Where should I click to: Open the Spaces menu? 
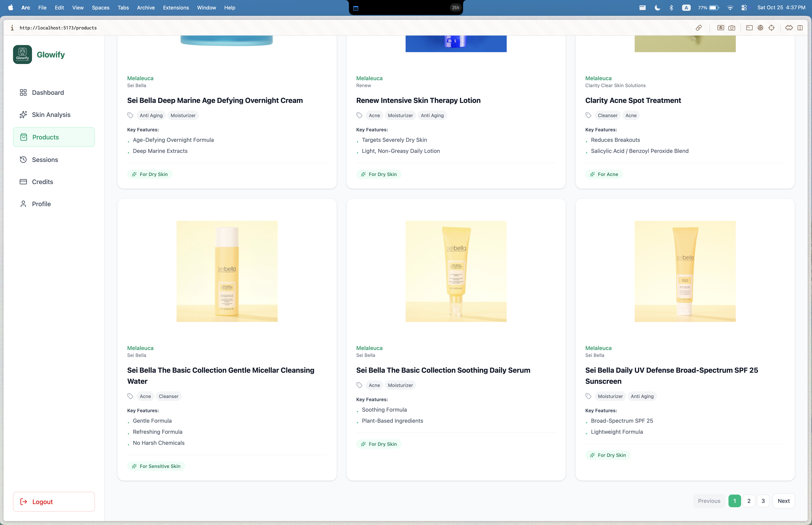[101, 8]
